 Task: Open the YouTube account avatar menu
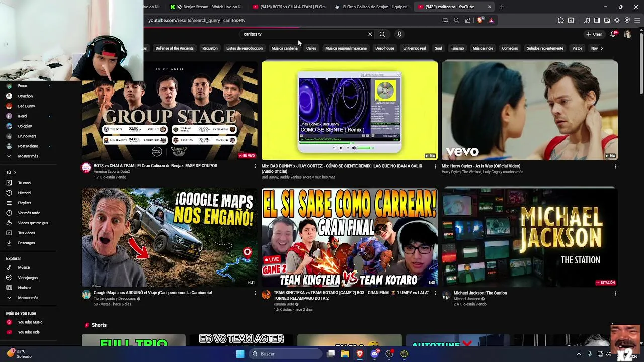[x=627, y=34]
